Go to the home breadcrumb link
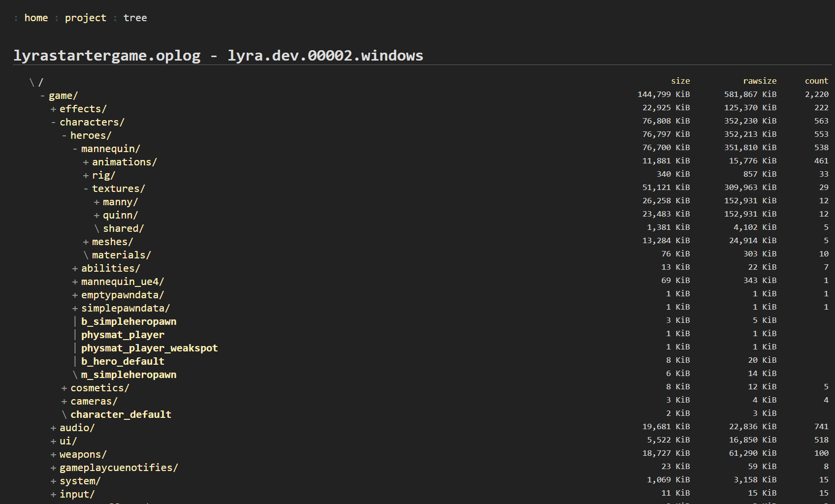This screenshot has height=504, width=835. point(36,18)
